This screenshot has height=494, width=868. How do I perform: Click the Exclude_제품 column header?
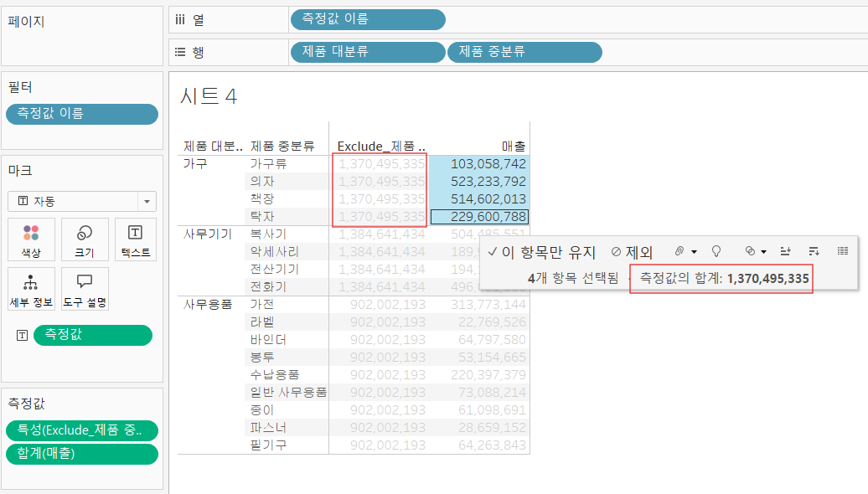(x=381, y=146)
